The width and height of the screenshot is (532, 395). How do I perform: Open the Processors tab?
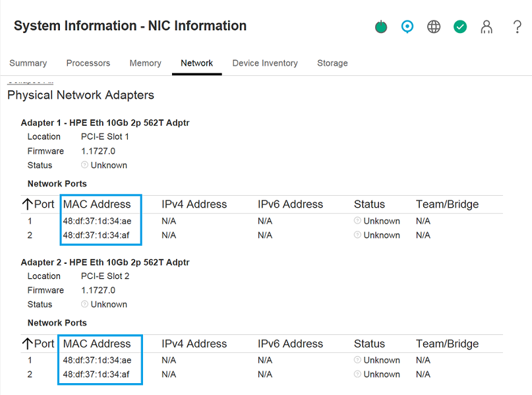coord(88,63)
